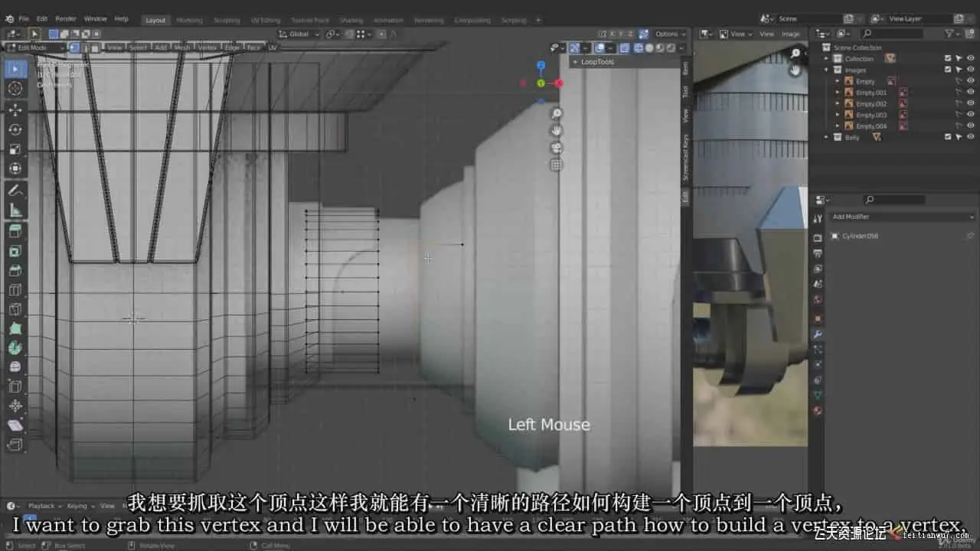Image resolution: width=980 pixels, height=551 pixels.
Task: Open the Edit Mode dropdown
Action: 36,47
